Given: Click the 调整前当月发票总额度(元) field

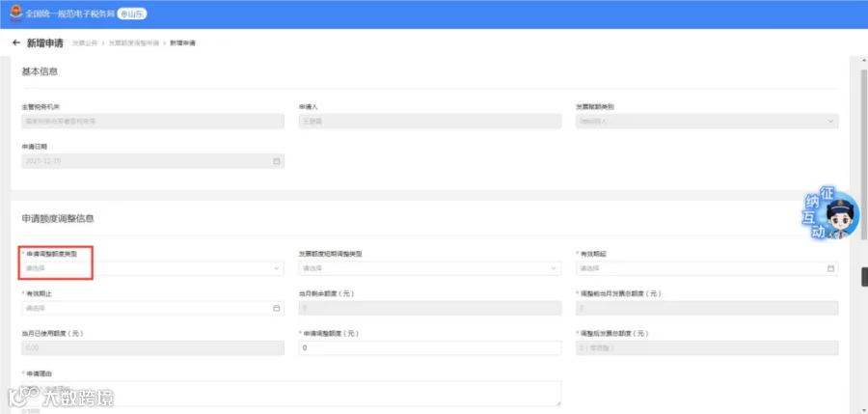Looking at the screenshot, I should (x=707, y=308).
